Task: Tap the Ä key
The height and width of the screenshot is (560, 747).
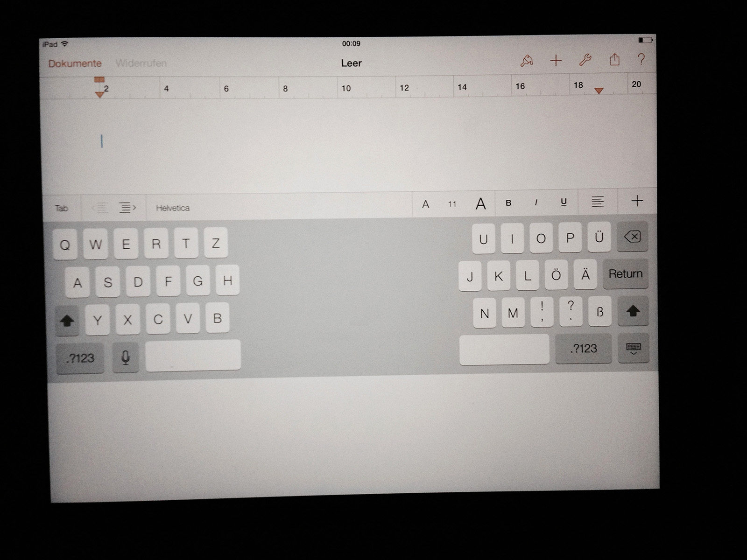Action: [x=585, y=274]
